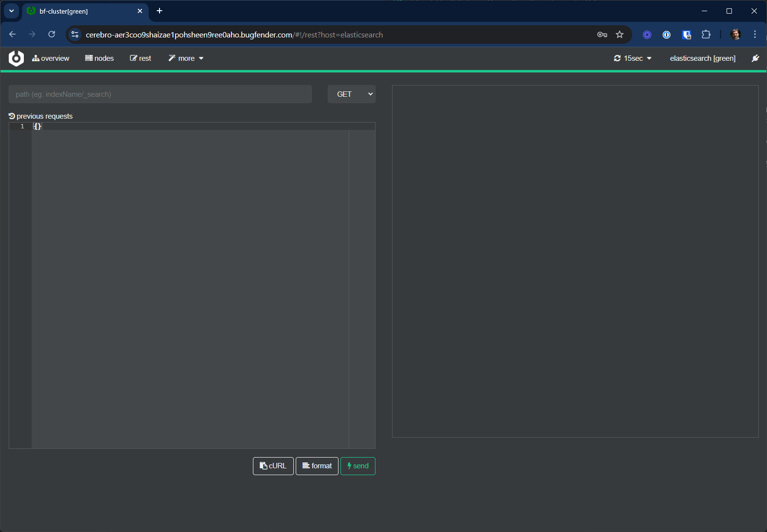
Task: Click the plug disconnect icon
Action: 755,58
